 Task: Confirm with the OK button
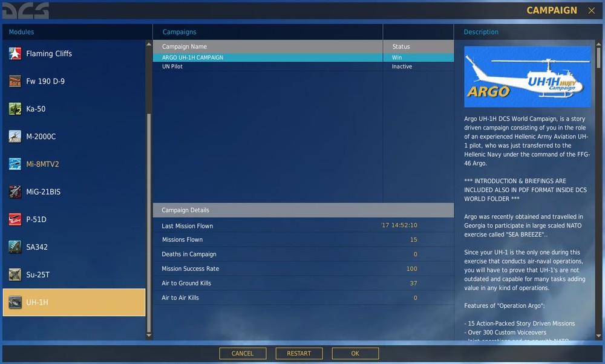tap(355, 353)
